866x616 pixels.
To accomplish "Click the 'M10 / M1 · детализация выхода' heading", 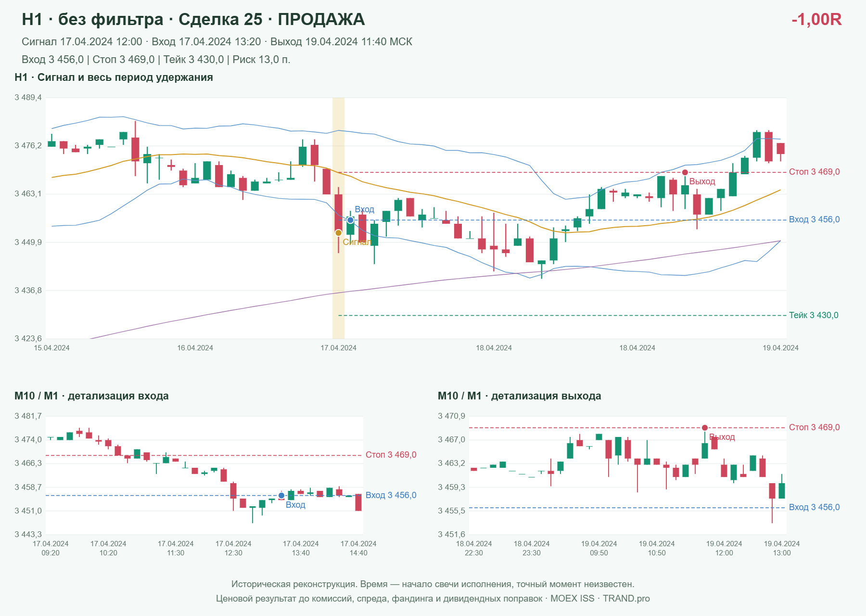I will 520,396.
